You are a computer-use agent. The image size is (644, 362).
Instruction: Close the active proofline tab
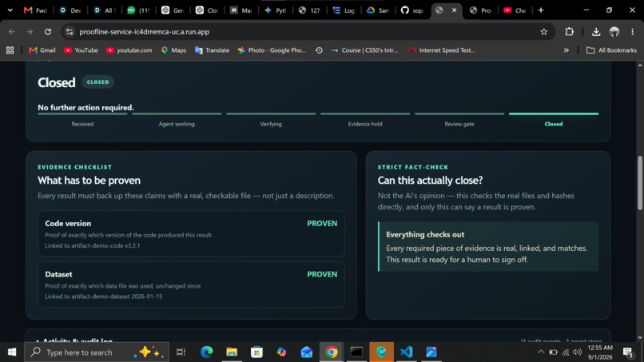pos(454,10)
